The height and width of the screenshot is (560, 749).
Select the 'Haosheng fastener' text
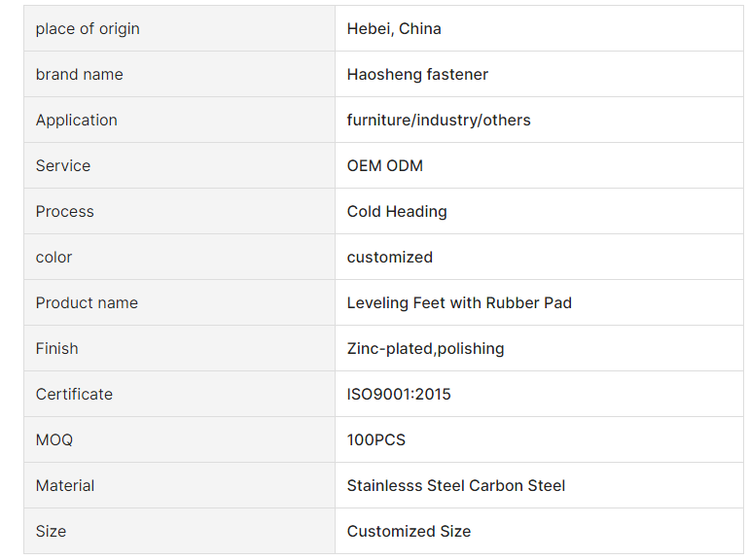417,75
